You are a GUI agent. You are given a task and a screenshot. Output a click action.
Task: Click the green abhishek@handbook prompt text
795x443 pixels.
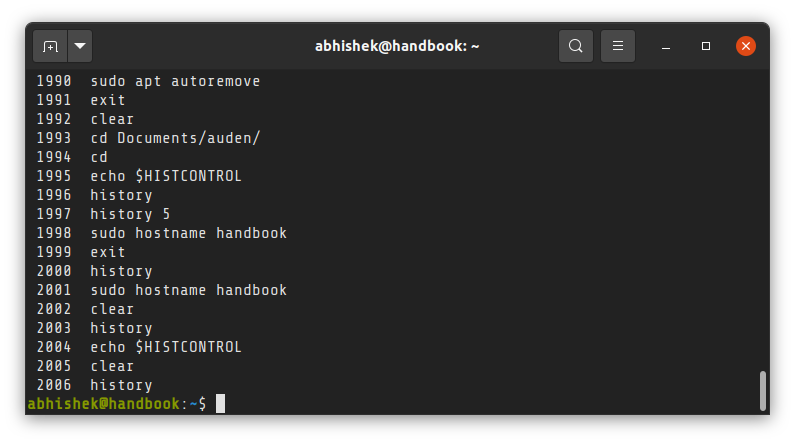(x=103, y=403)
